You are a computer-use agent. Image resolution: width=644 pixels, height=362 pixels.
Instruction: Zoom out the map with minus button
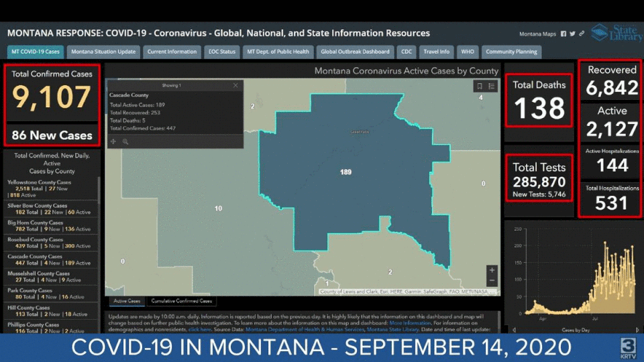pyautogui.click(x=492, y=281)
